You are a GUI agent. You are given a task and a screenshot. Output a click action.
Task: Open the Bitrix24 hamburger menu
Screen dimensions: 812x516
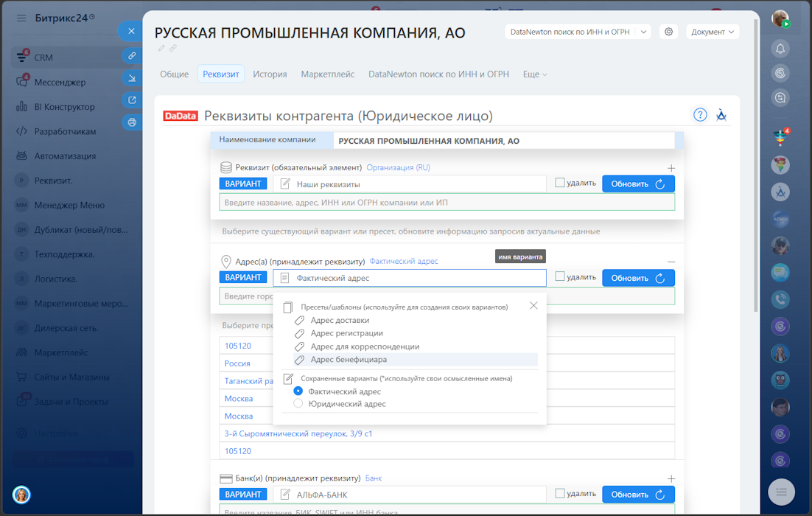(21, 18)
